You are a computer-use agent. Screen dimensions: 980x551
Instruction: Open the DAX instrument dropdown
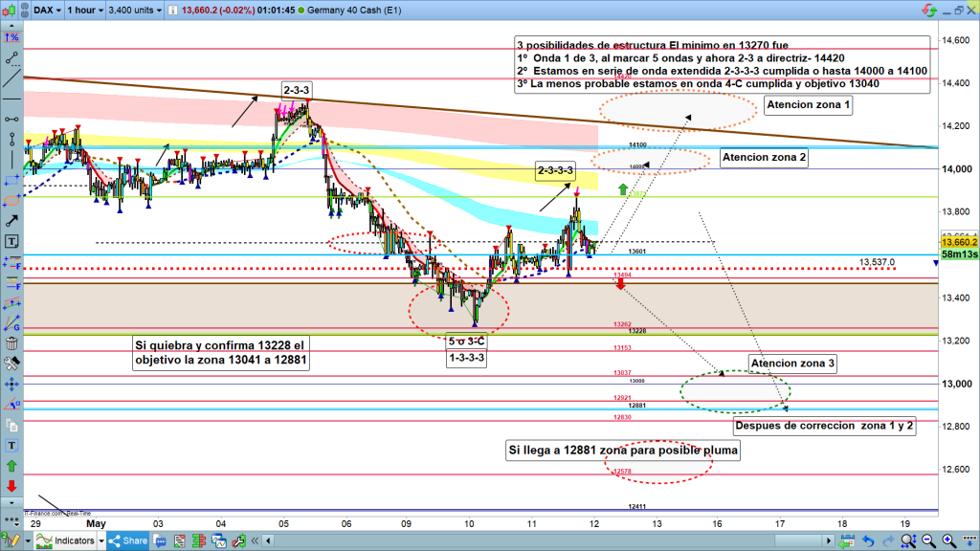coord(48,11)
